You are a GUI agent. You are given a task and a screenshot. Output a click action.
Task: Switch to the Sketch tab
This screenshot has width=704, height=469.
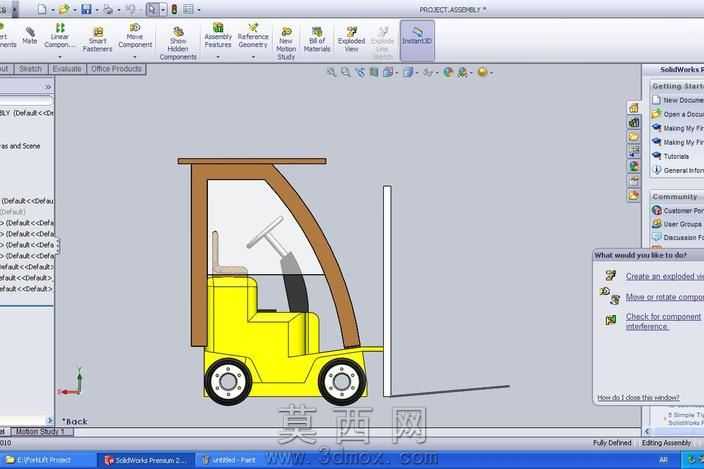point(31,69)
